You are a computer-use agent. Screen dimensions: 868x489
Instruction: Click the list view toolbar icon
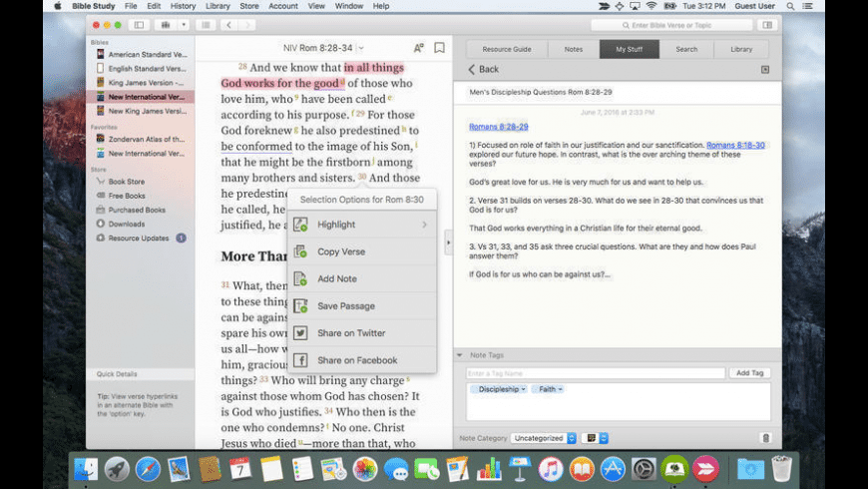pos(206,25)
